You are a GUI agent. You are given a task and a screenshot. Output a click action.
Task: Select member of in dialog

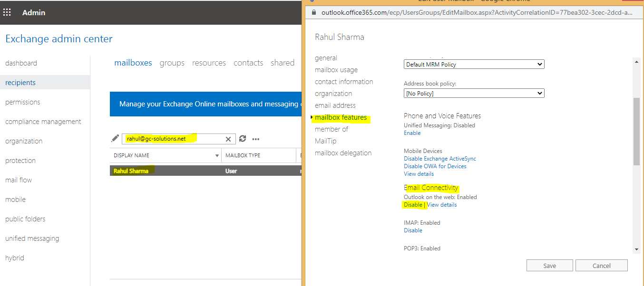[x=332, y=129]
